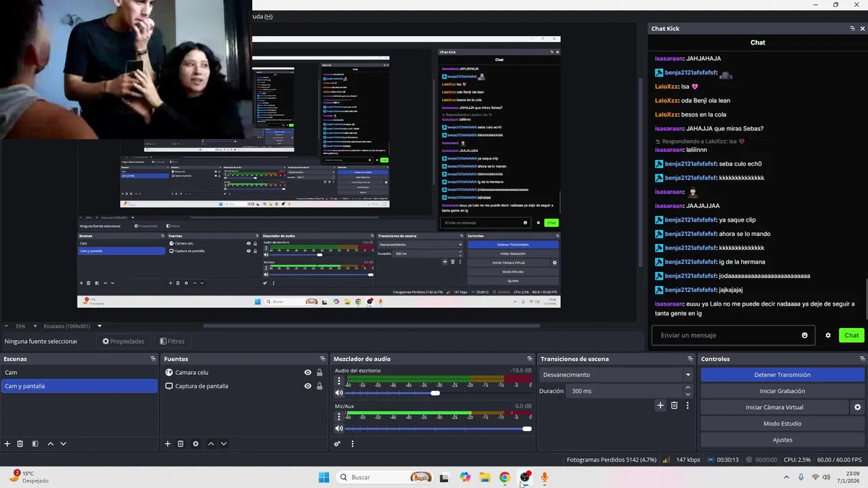Select the Cam scene
The width and height of the screenshot is (868, 488).
click(x=79, y=373)
